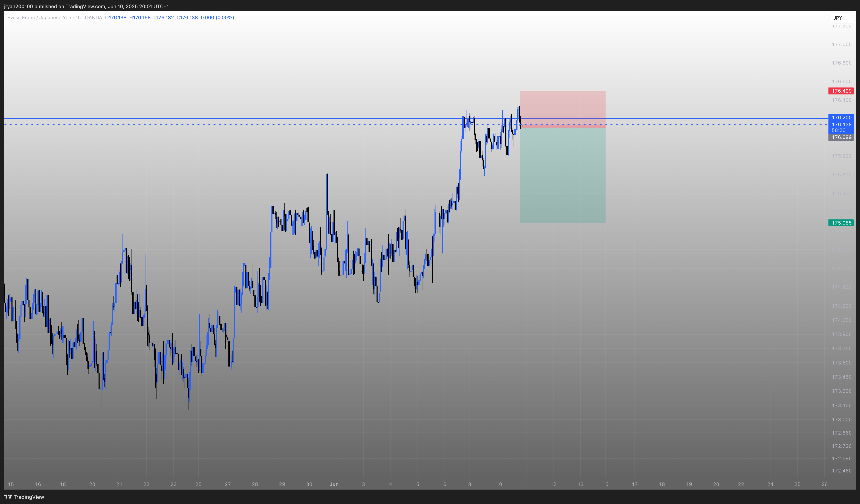Click the gray 176.099 entry price label
The height and width of the screenshot is (504, 860).
pyautogui.click(x=841, y=137)
